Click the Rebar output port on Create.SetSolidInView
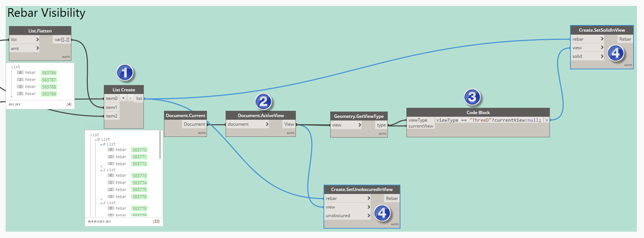The height and width of the screenshot is (238, 644). pyautogui.click(x=625, y=39)
